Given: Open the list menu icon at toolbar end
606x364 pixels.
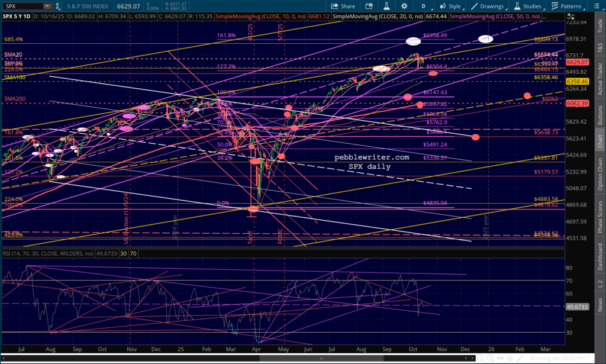Looking at the screenshot, I should (597, 6).
